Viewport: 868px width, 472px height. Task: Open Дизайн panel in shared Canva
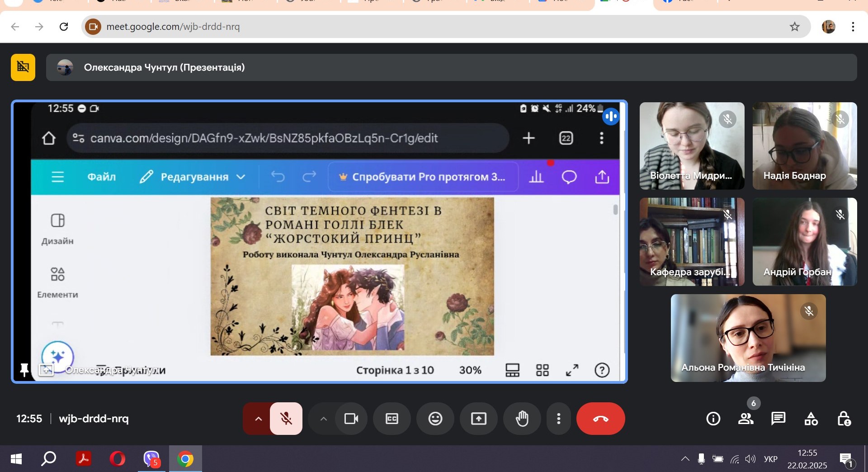pos(57,229)
